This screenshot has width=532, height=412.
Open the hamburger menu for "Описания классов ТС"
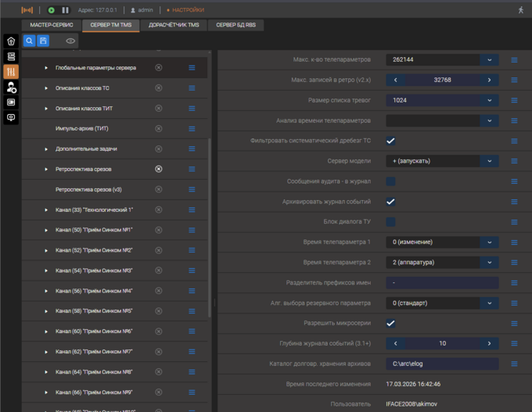pyautogui.click(x=192, y=88)
